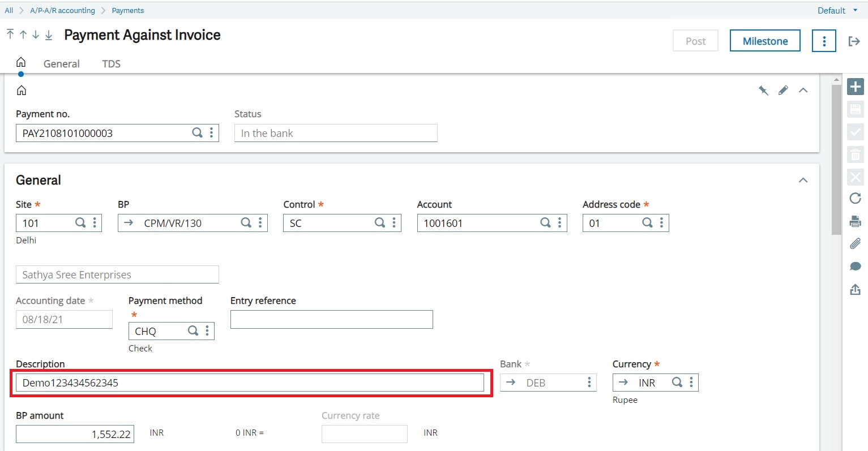
Task: Click Control field lookup magnifier
Action: (380, 222)
